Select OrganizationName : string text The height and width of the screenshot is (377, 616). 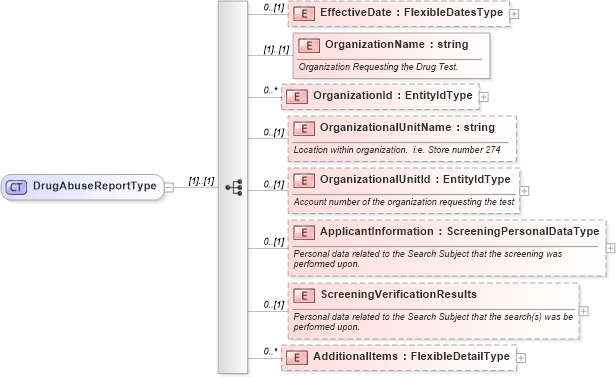(x=396, y=44)
